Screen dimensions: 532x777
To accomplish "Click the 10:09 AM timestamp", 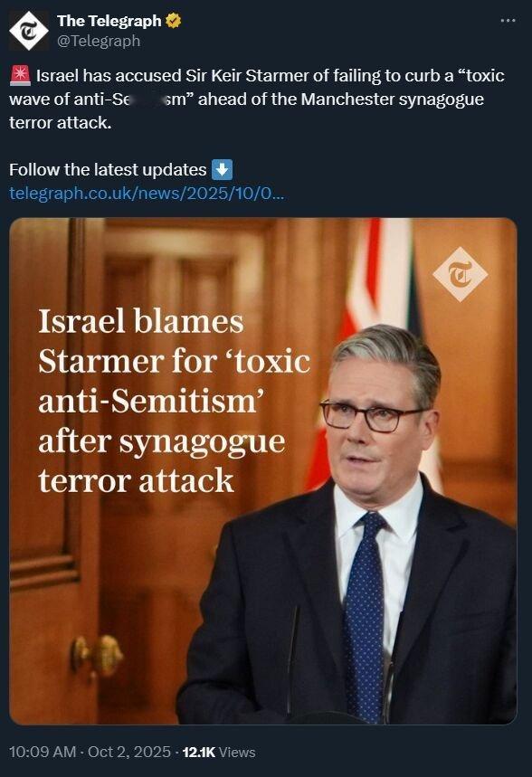I will tap(43, 752).
